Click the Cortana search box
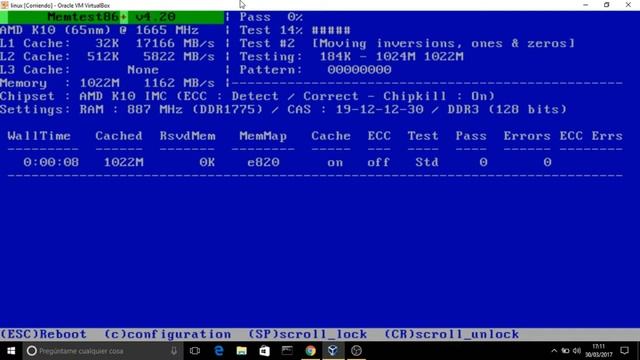Image resolution: width=640 pixels, height=360 pixels. (x=102, y=351)
